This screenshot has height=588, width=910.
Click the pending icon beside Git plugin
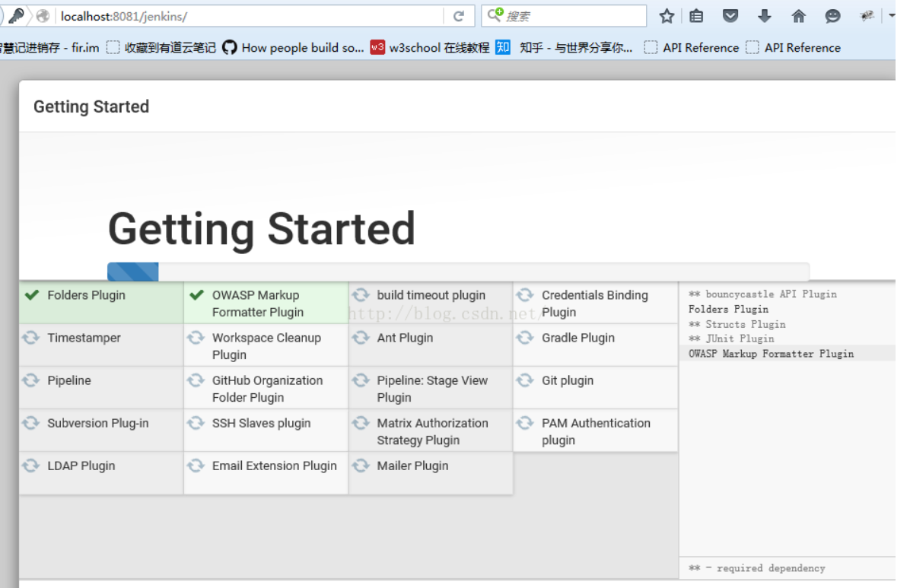coord(525,380)
